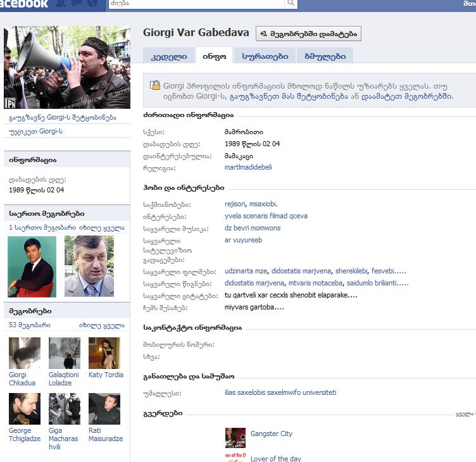The image size is (476, 462).
Task: Send Giorgi a message via sidebar link
Action: click(x=63, y=118)
